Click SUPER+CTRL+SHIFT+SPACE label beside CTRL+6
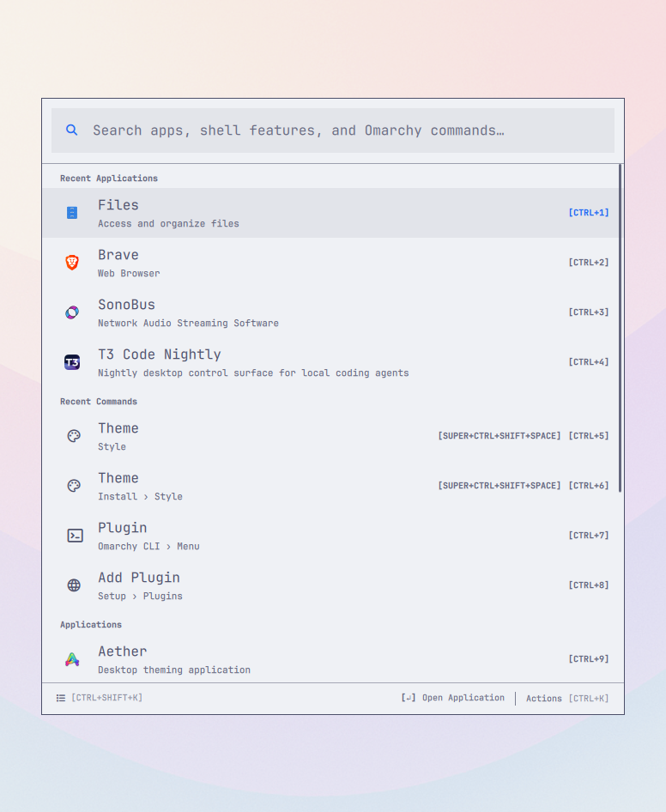Screen dimensions: 666x812 pos(499,486)
